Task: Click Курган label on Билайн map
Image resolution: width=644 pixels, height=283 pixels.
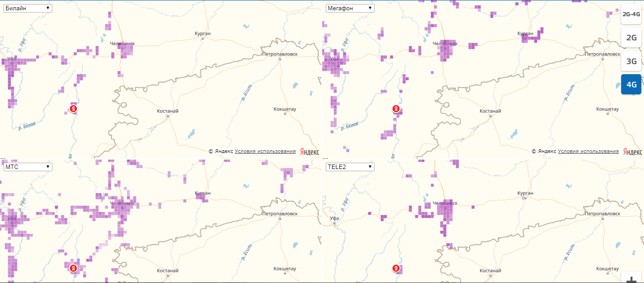Action: point(203,34)
